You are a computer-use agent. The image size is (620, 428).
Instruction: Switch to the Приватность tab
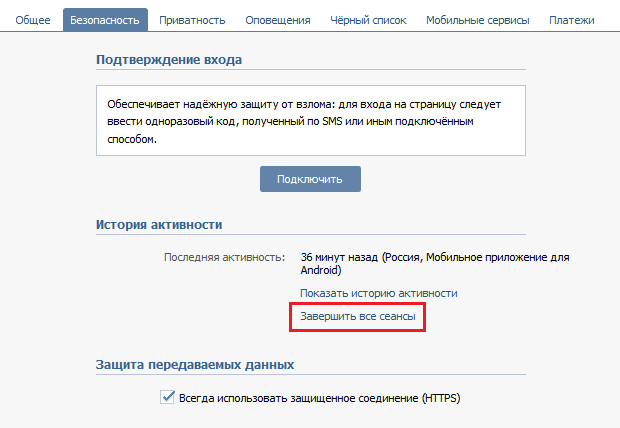click(192, 20)
